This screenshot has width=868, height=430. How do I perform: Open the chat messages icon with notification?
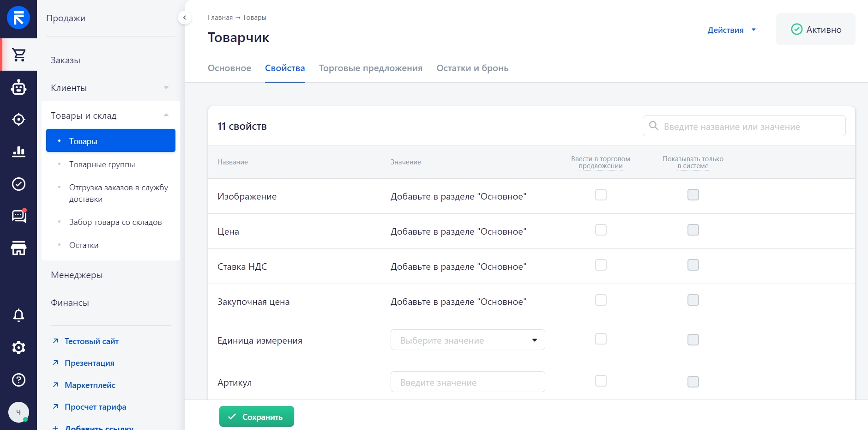pyautogui.click(x=19, y=216)
